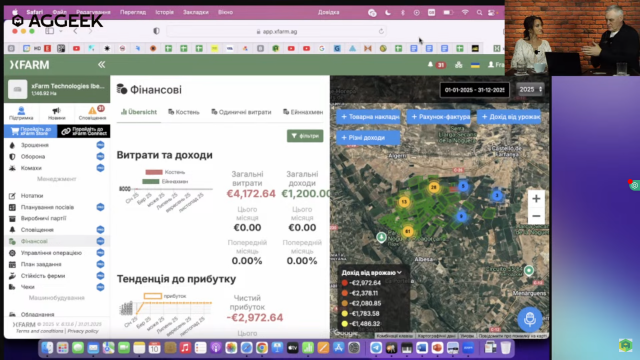Click the red -€2,972.64 legend color dot
This screenshot has height=360, width=640.
tap(345, 282)
